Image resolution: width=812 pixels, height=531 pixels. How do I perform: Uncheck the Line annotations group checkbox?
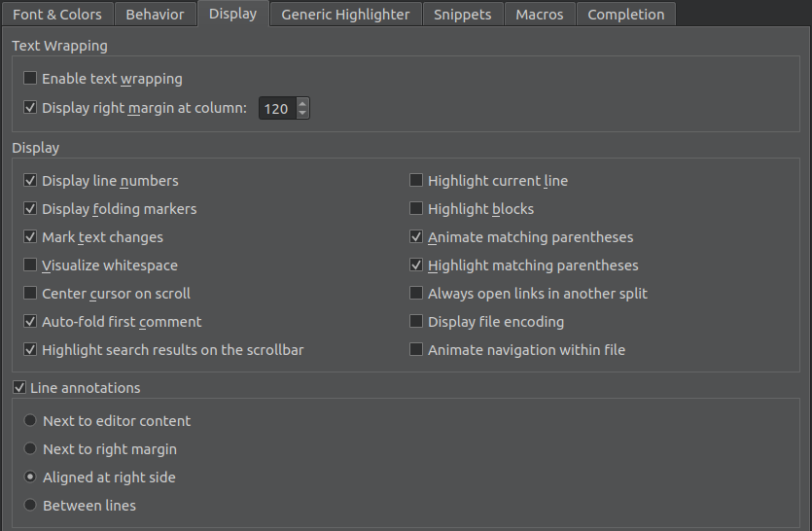[x=19, y=388]
